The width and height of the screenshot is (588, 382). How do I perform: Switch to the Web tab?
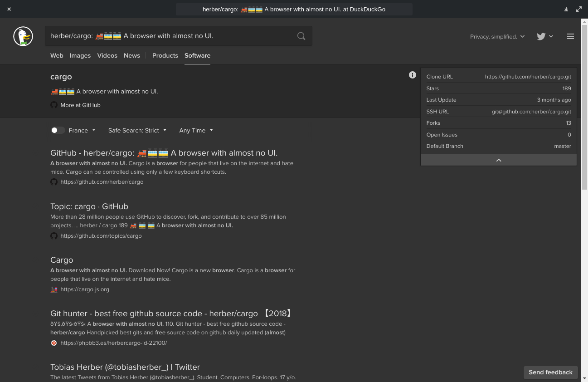(57, 55)
